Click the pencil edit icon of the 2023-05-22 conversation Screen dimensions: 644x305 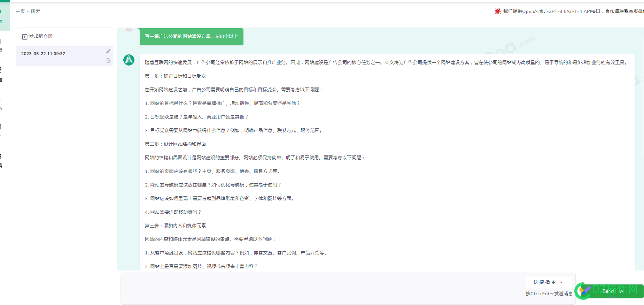[x=108, y=51]
